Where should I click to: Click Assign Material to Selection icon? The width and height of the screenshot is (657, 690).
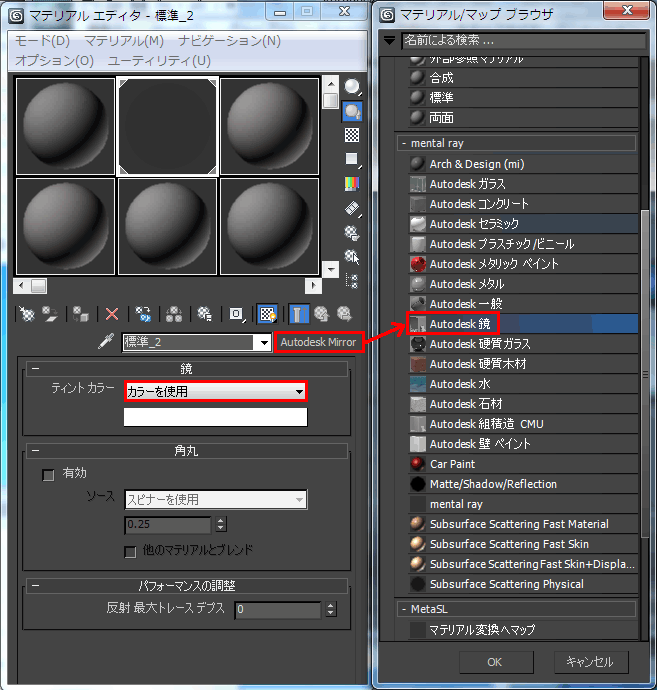tap(81, 314)
